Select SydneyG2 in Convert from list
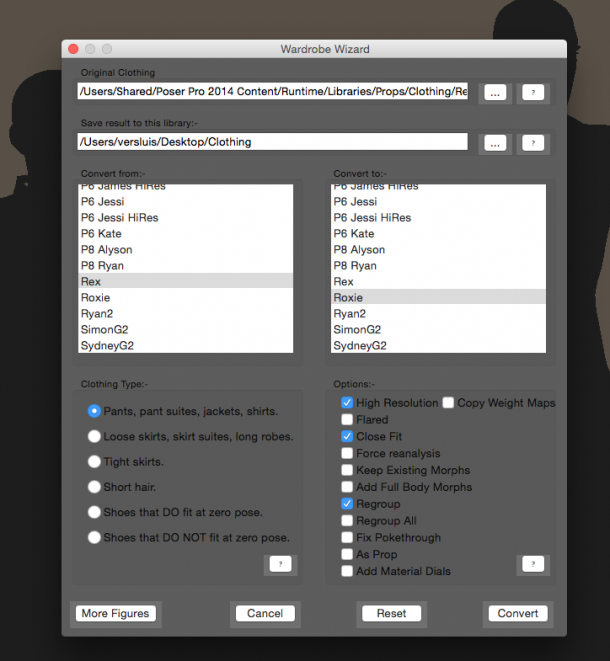This screenshot has width=610, height=661. [x=185, y=346]
